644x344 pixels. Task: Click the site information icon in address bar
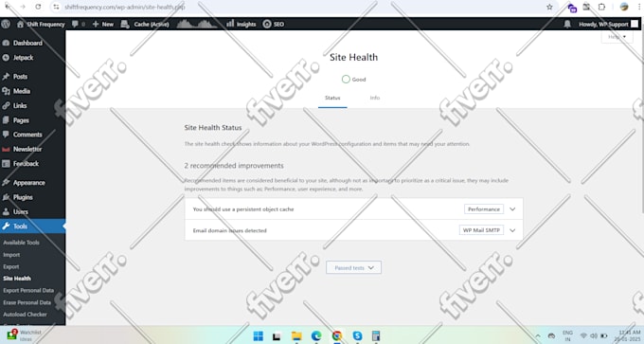point(56,7)
